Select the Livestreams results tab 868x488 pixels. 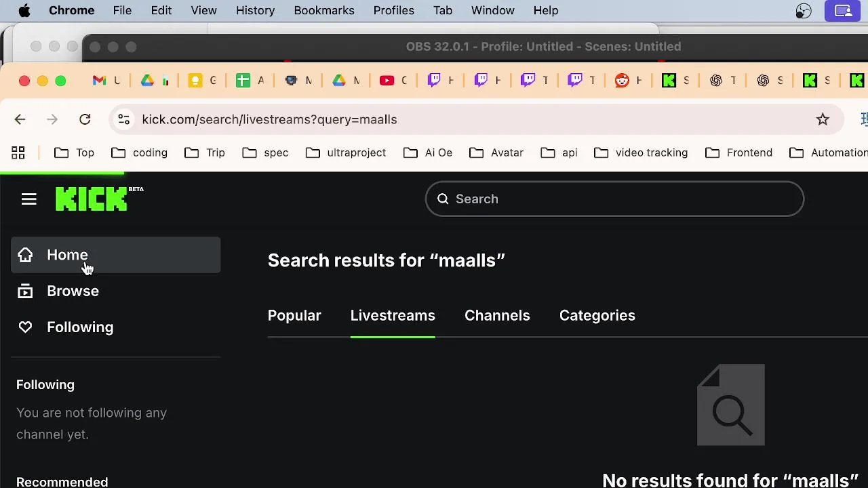click(393, 316)
